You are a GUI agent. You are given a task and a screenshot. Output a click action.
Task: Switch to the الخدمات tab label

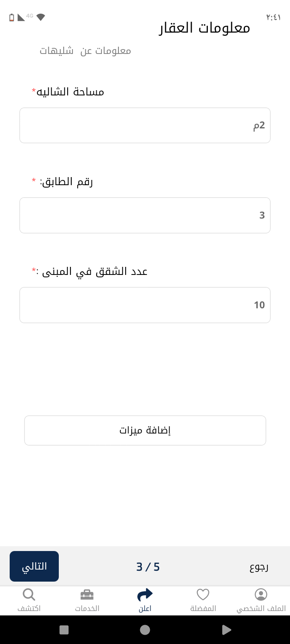(87, 609)
